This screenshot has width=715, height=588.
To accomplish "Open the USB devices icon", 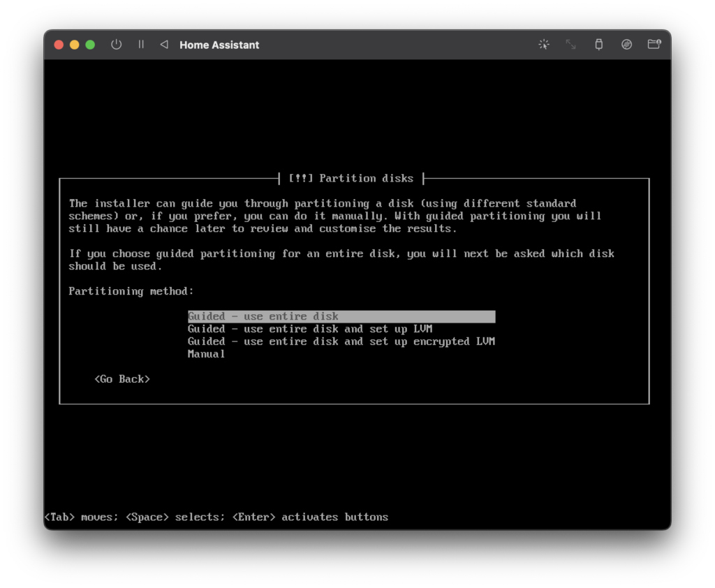I will (x=598, y=44).
